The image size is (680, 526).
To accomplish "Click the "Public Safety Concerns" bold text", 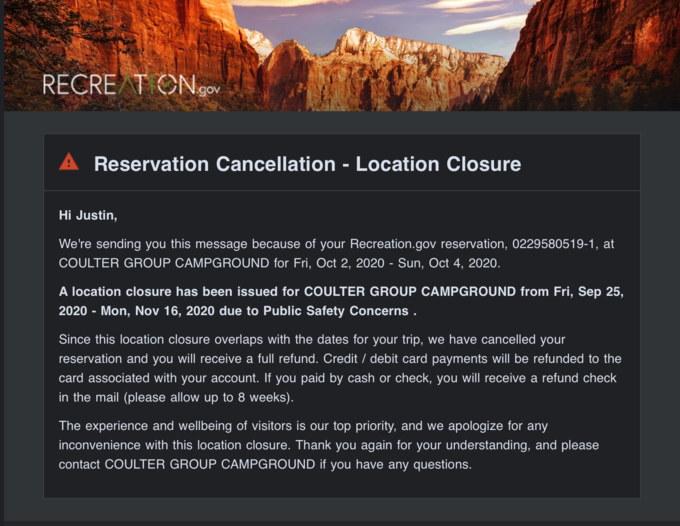I will point(336,311).
